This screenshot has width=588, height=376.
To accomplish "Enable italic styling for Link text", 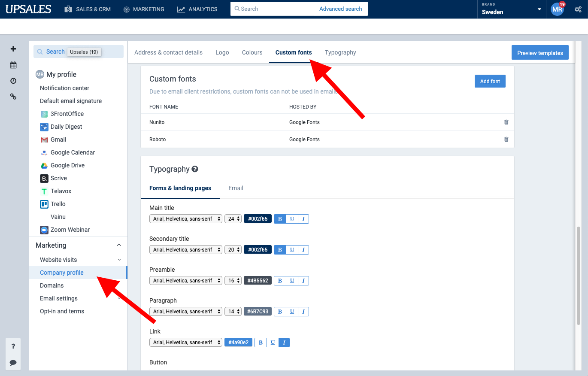I will (284, 342).
